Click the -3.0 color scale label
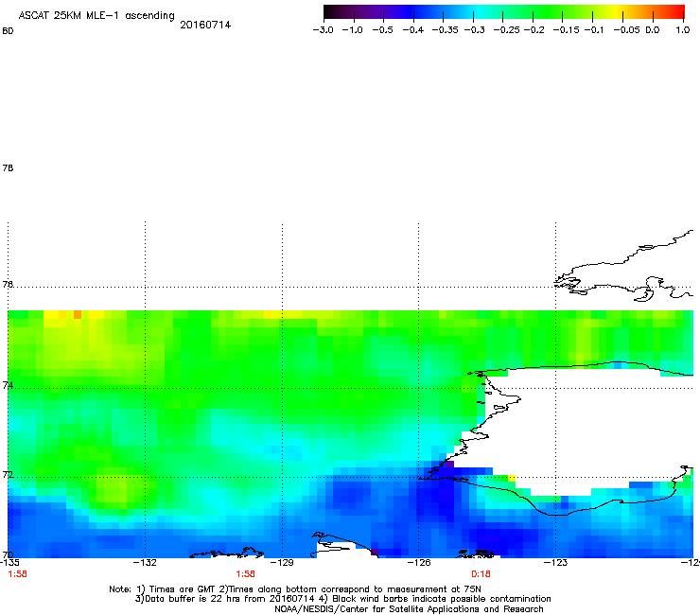Screen dimensions: 700x615 coord(324,30)
